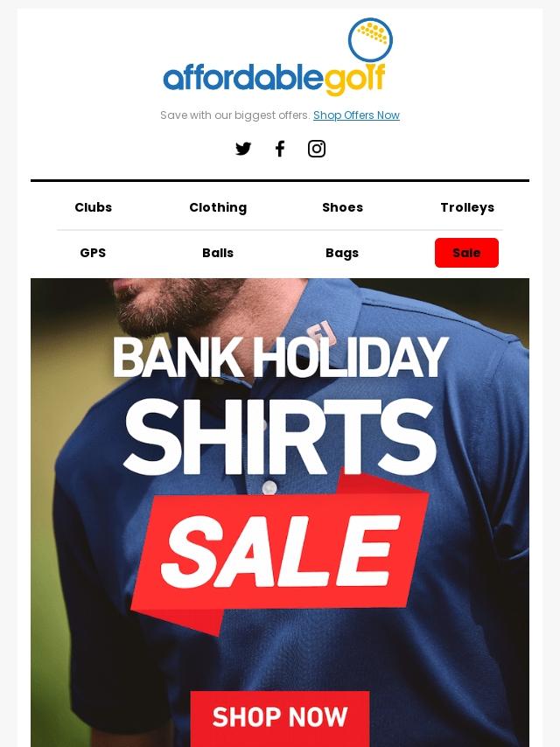Open the Facebook icon link

[280, 149]
